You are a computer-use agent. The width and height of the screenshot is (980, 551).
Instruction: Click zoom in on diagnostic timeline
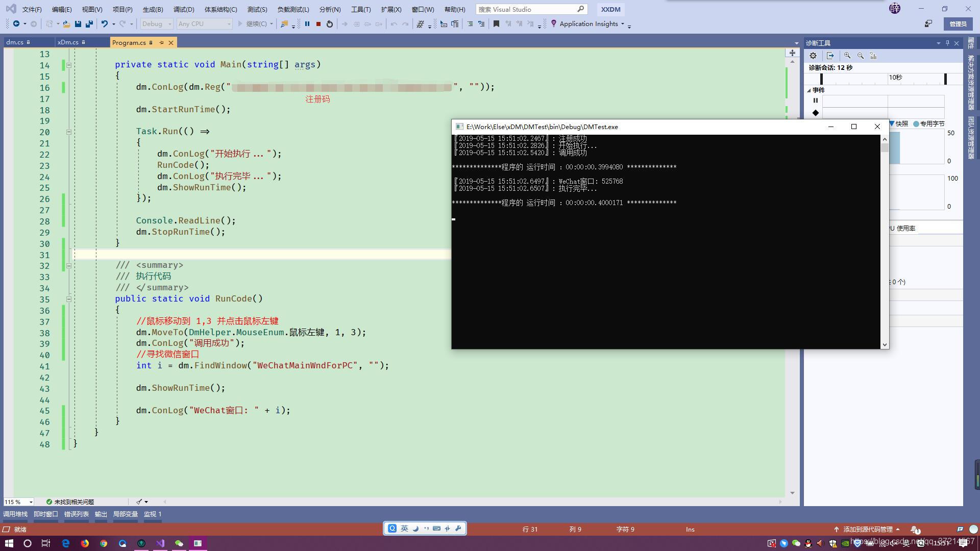(847, 56)
